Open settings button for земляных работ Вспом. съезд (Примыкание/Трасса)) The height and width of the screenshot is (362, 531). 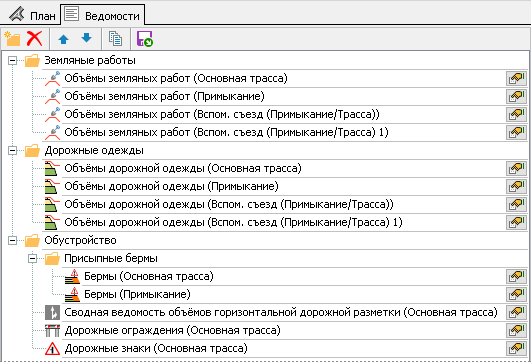[x=516, y=114]
